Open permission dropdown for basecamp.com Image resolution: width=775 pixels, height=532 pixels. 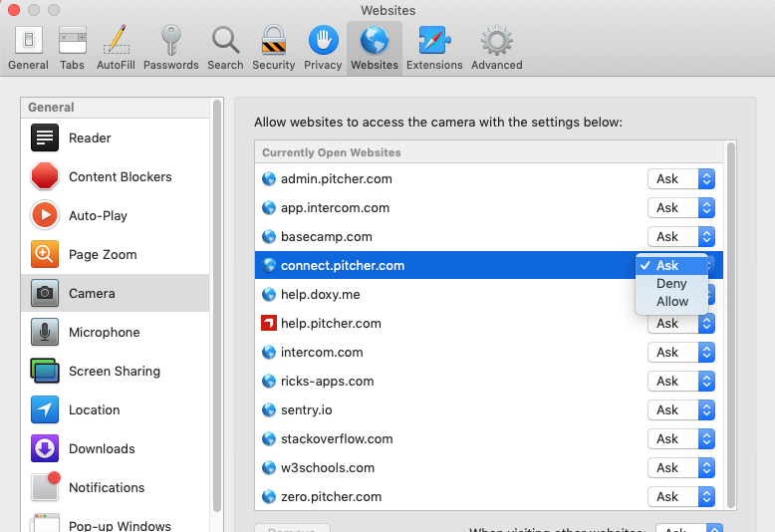(x=681, y=237)
